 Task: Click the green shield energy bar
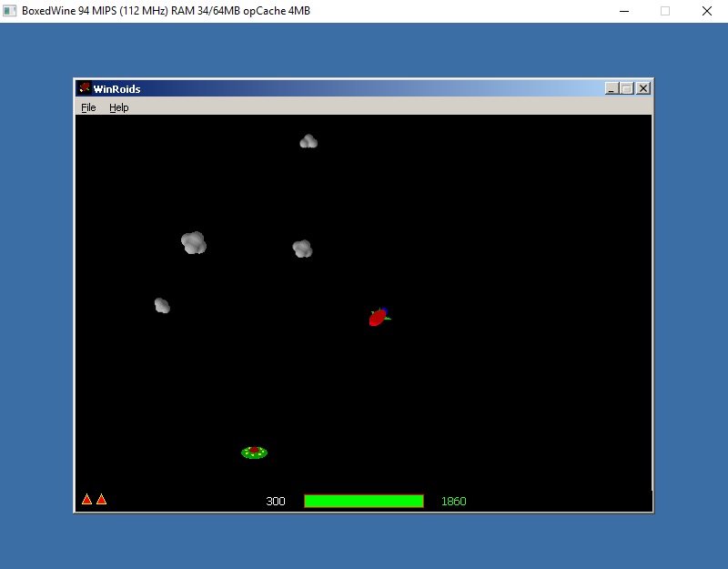click(x=364, y=501)
